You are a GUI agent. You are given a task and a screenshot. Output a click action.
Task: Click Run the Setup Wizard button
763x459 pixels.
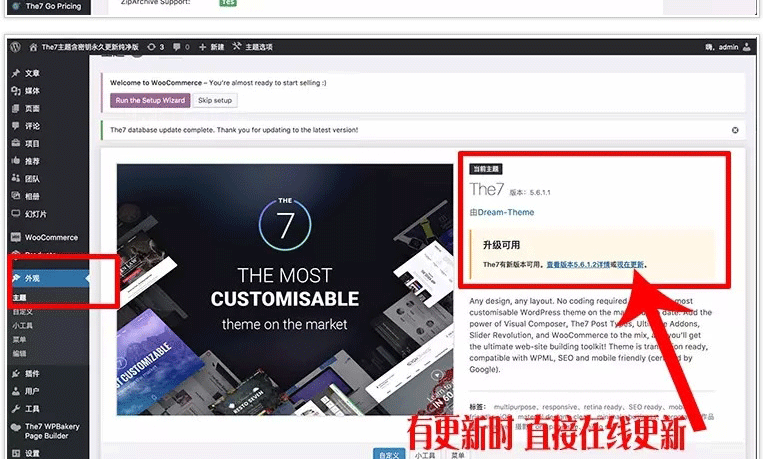[150, 100]
